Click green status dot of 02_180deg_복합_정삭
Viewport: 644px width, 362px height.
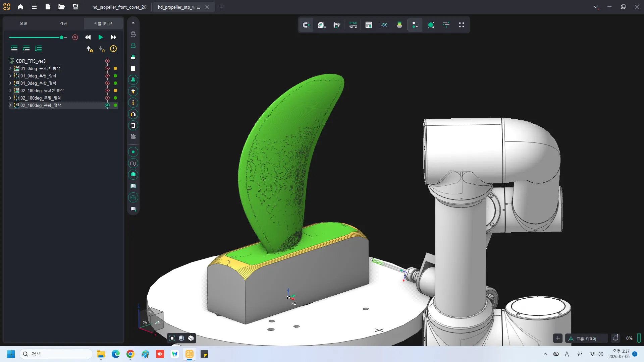tap(115, 105)
